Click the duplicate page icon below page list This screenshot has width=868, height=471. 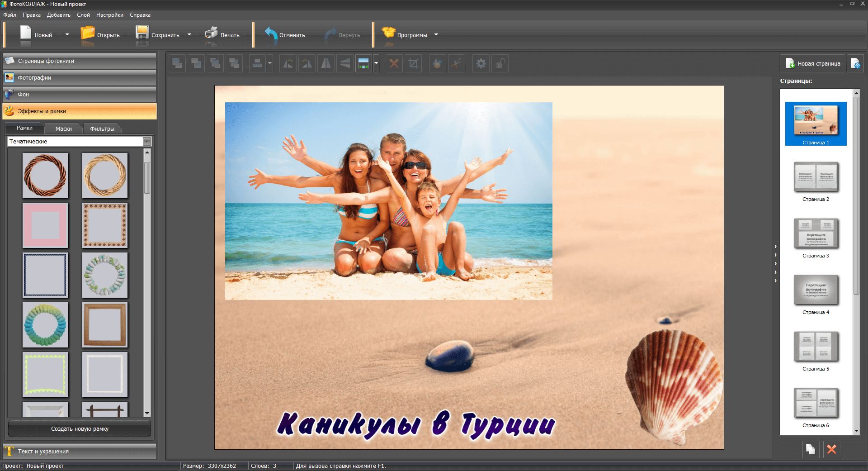pos(811,449)
